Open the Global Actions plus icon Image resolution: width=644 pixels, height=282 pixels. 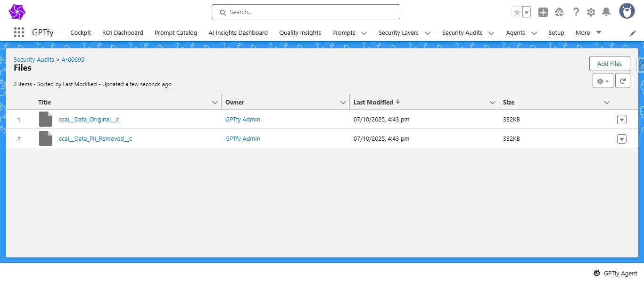tap(543, 12)
